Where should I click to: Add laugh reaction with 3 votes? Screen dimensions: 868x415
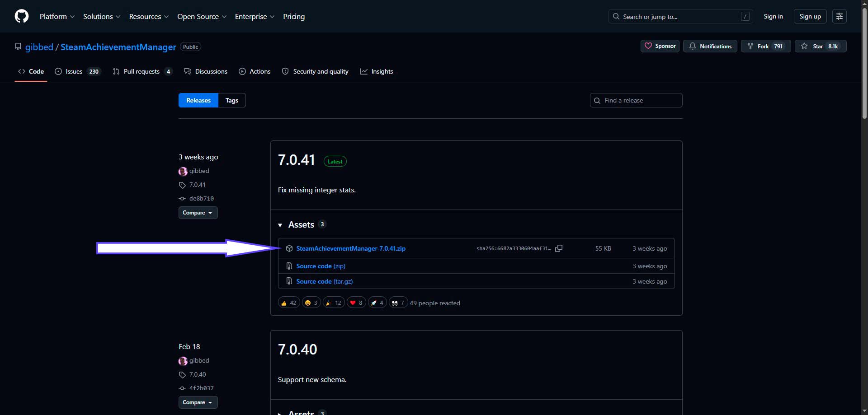coord(311,303)
